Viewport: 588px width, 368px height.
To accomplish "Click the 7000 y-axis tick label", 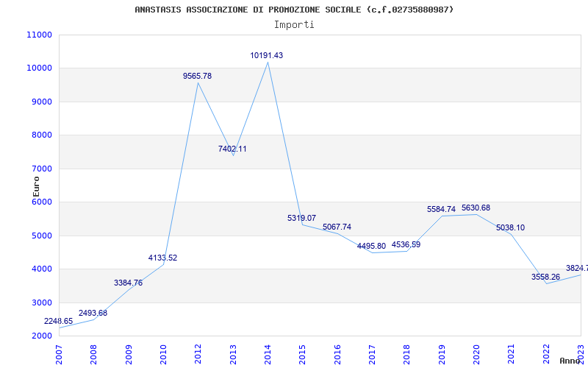I will (x=41, y=169).
